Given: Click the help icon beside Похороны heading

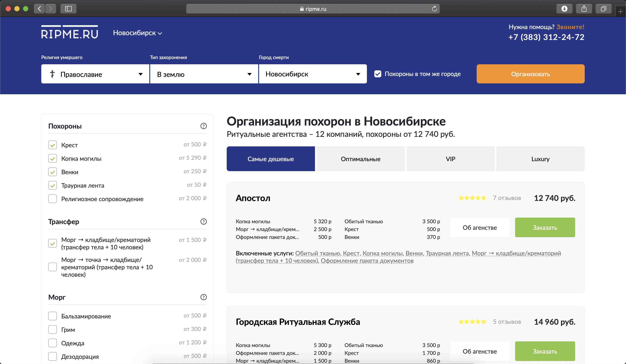Looking at the screenshot, I should coord(203,126).
